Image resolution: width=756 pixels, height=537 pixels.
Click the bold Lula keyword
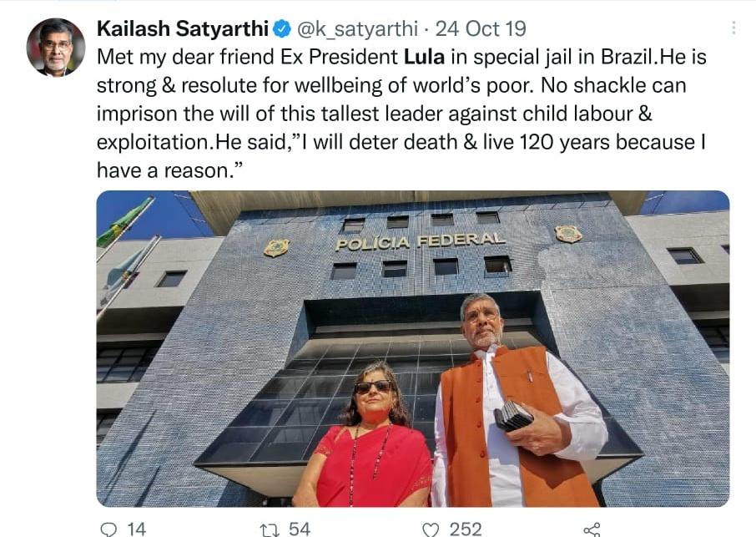[424, 57]
